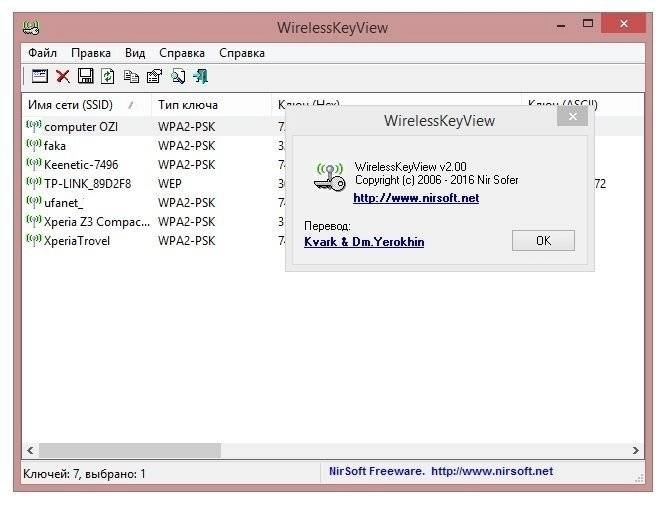Viewport: 670px width, 511px height.
Task: Close the About WirelessKeyView dialog
Action: (x=572, y=116)
